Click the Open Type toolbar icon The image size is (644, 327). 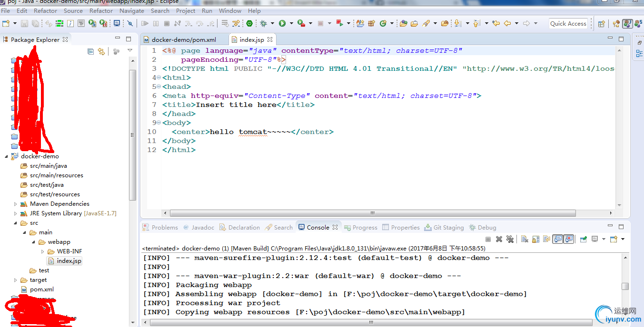click(404, 23)
